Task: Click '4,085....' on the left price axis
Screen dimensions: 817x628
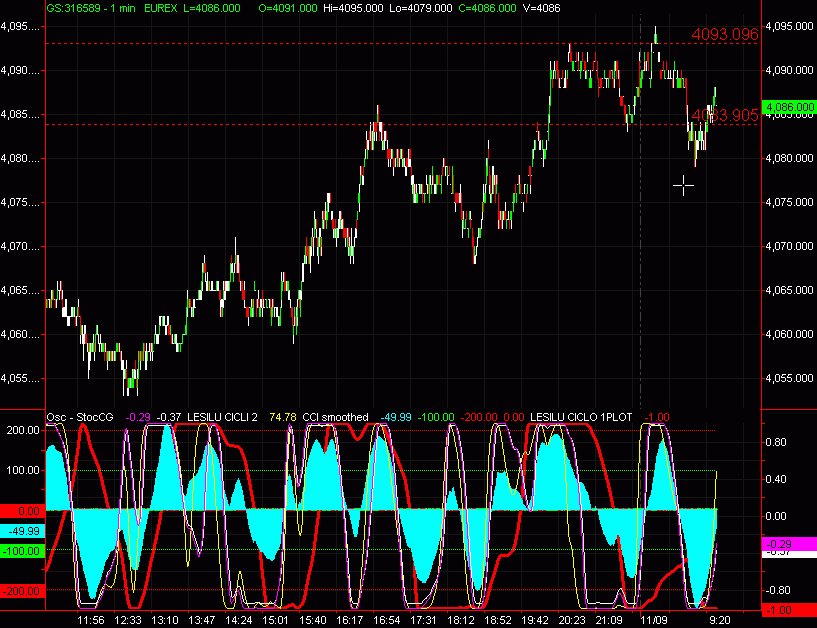Action: click(x=20, y=115)
